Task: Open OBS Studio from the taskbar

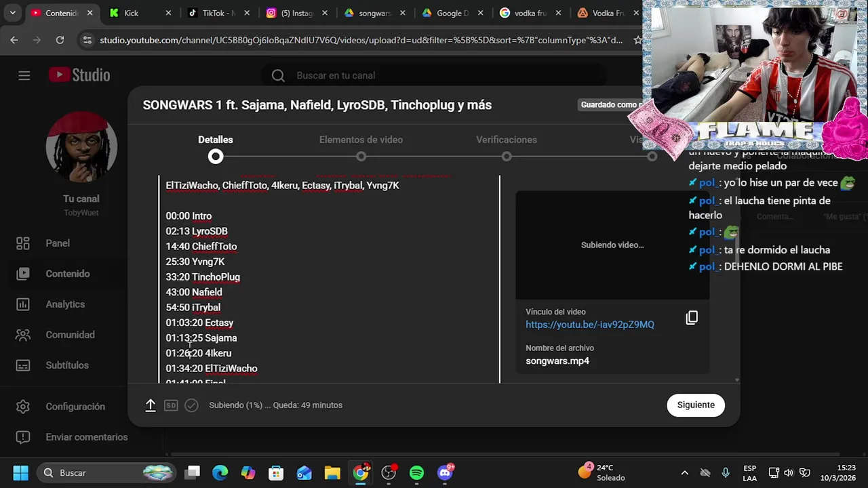Action: pyautogui.click(x=389, y=472)
